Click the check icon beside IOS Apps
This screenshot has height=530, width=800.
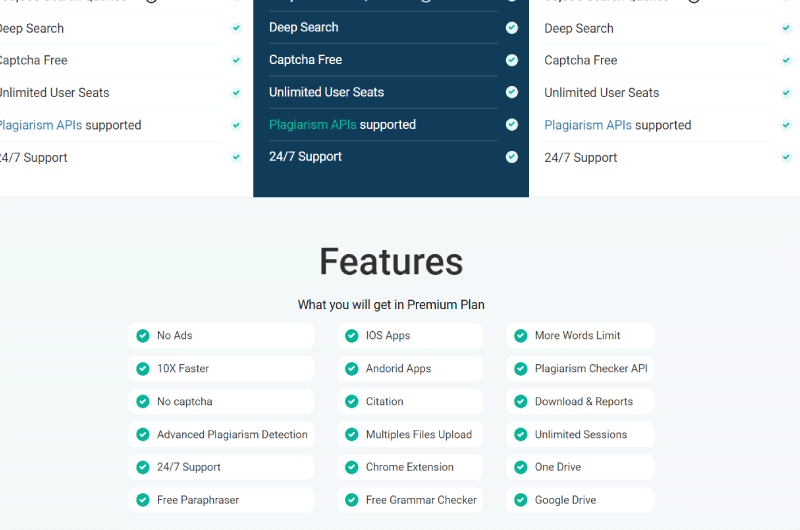click(x=352, y=336)
